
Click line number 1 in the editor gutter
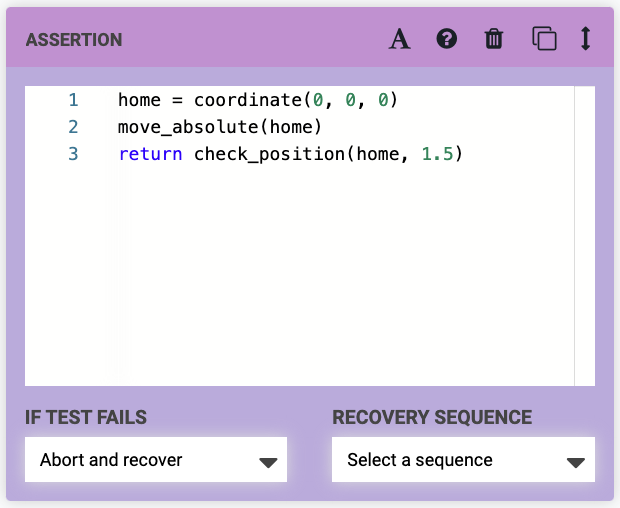point(73,100)
